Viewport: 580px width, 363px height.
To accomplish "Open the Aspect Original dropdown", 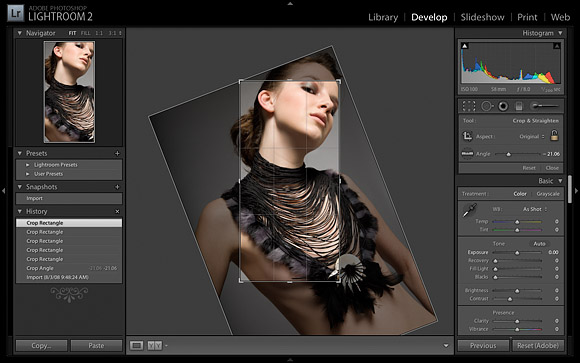I will (532, 137).
